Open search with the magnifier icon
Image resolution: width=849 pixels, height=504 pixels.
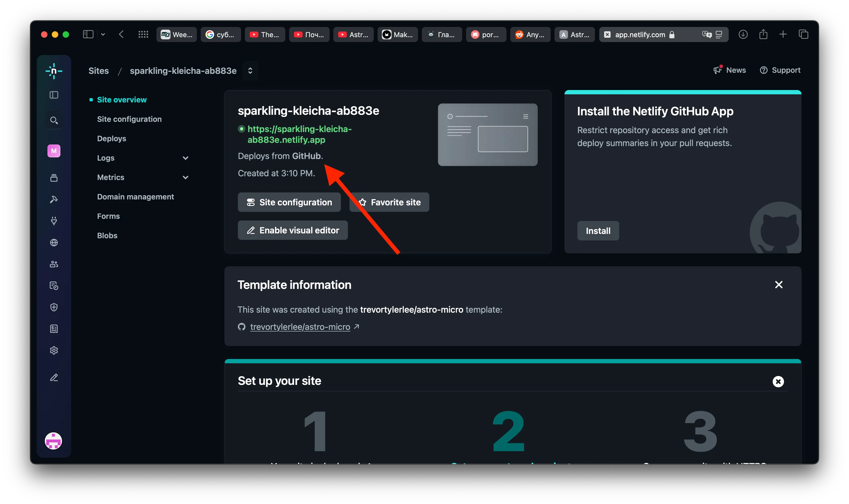pyautogui.click(x=54, y=120)
